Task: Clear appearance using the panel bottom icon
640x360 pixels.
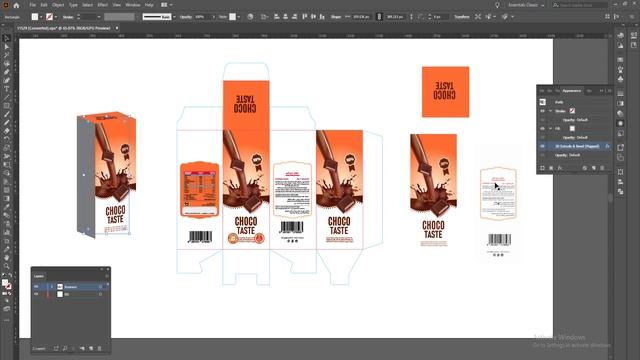Action: (584, 168)
